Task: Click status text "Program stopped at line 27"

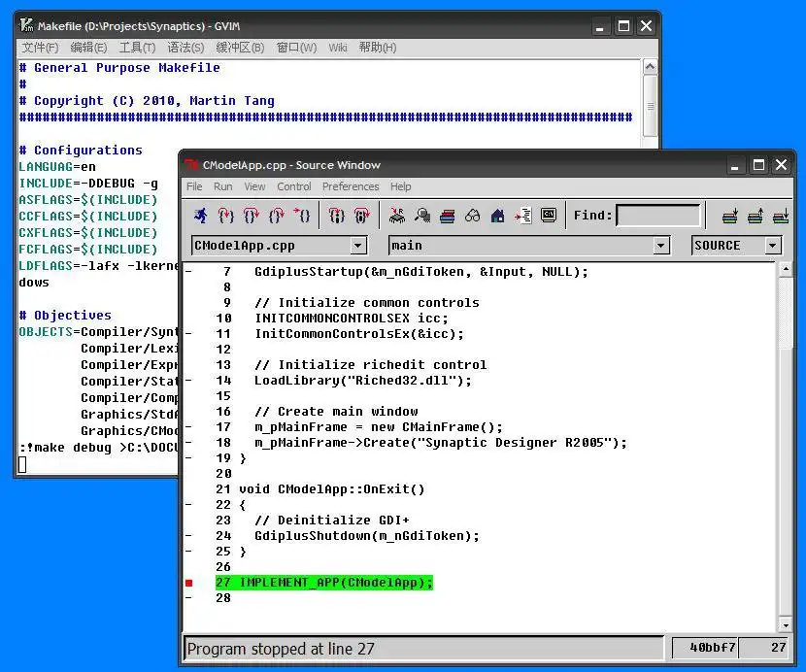Action: 281,649
